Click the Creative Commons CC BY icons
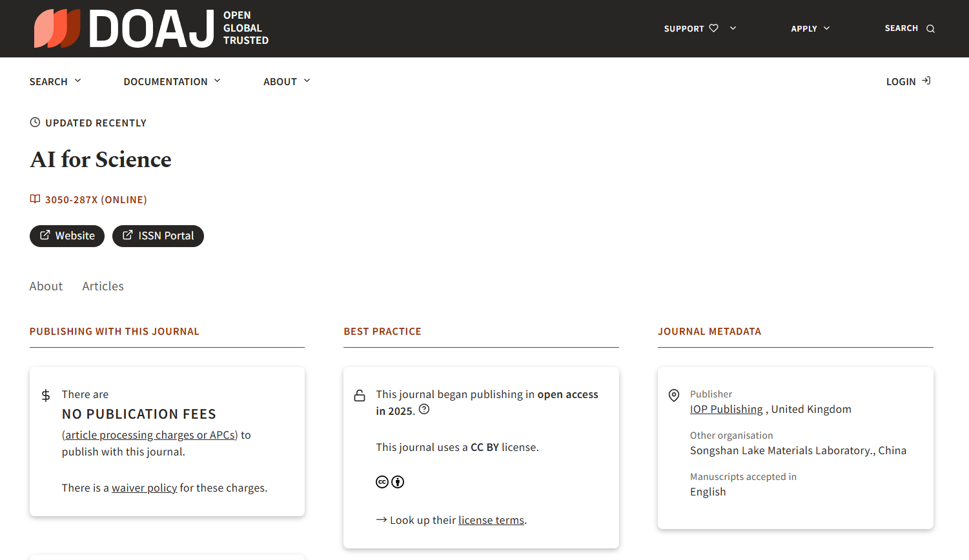Screen dimensions: 969x560 [390, 482]
